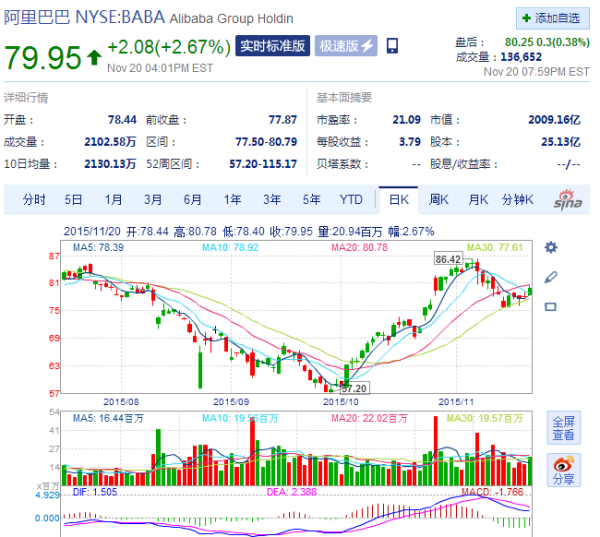Select the 5年 chart tab

pos(311,199)
